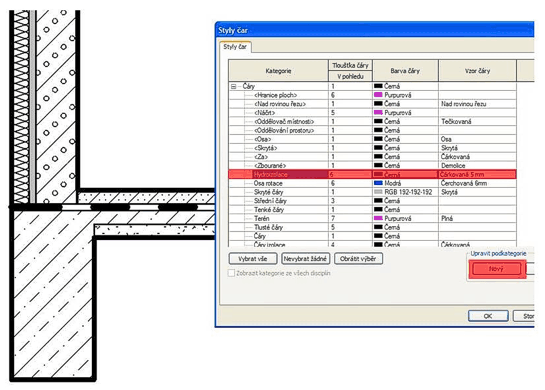Open Tečkovaná pattern cell for Oddělovač místností
This screenshot has height=390, width=545.
(x=477, y=121)
